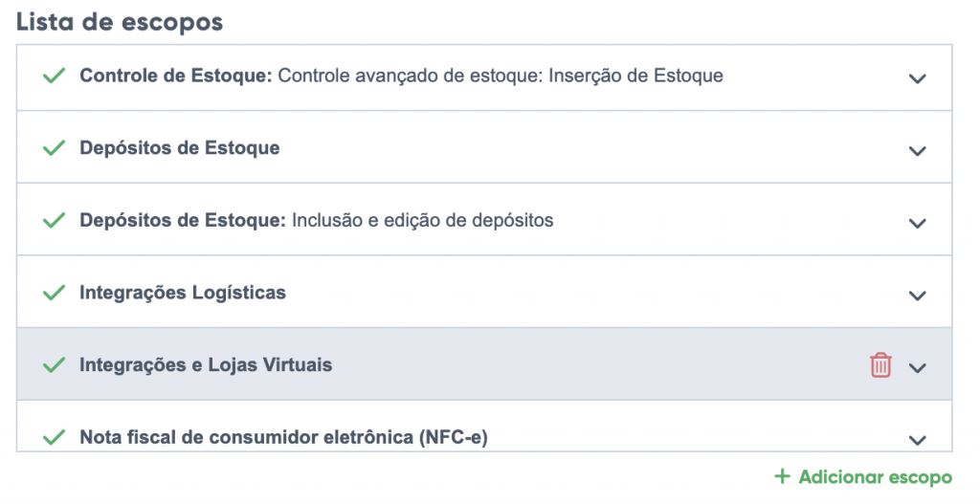This screenshot has height=504, width=980.
Task: Click green checkmark beside Integrações Logísticas
Action: pos(54,293)
